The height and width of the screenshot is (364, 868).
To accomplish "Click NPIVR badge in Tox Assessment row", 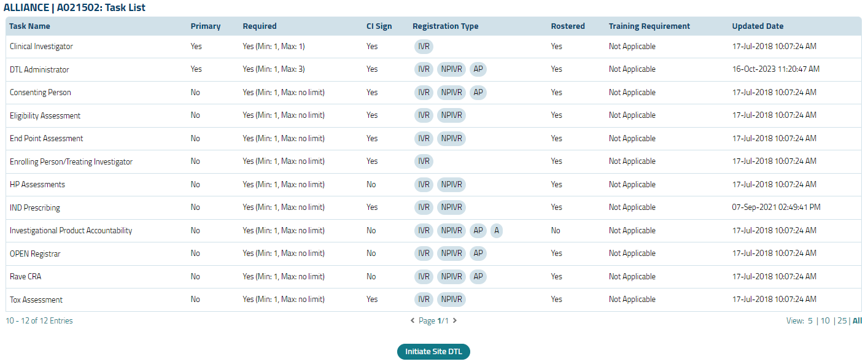I will [451, 300].
